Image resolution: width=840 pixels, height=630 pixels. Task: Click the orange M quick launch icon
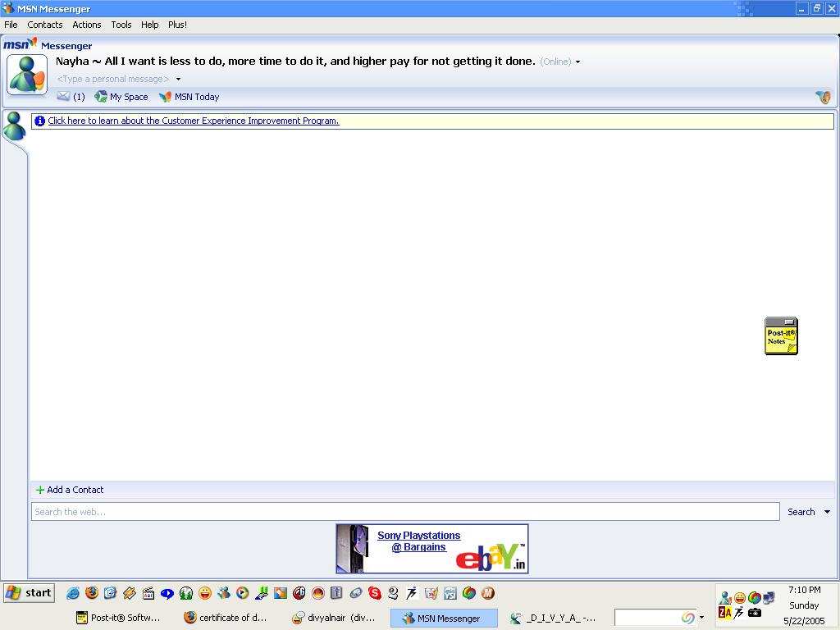(x=487, y=593)
